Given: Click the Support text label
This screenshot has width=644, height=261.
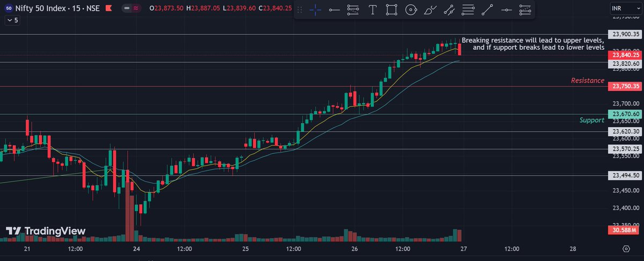Looking at the screenshot, I should point(592,120).
